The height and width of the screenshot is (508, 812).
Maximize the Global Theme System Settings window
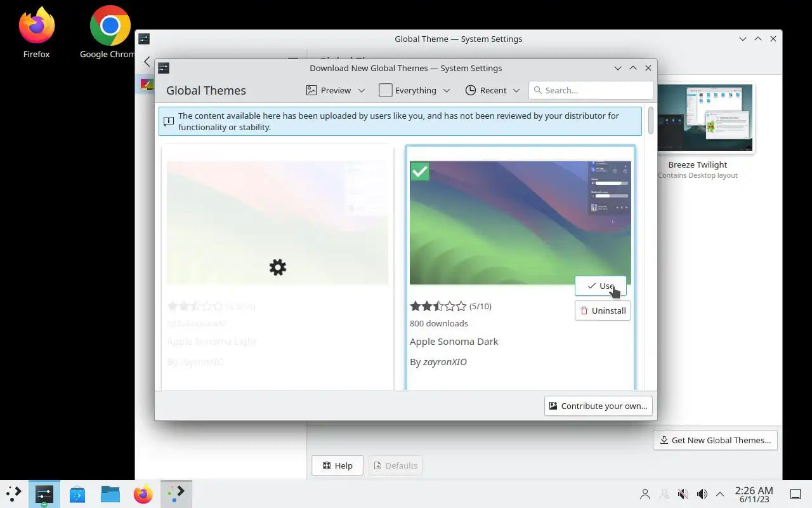point(758,39)
